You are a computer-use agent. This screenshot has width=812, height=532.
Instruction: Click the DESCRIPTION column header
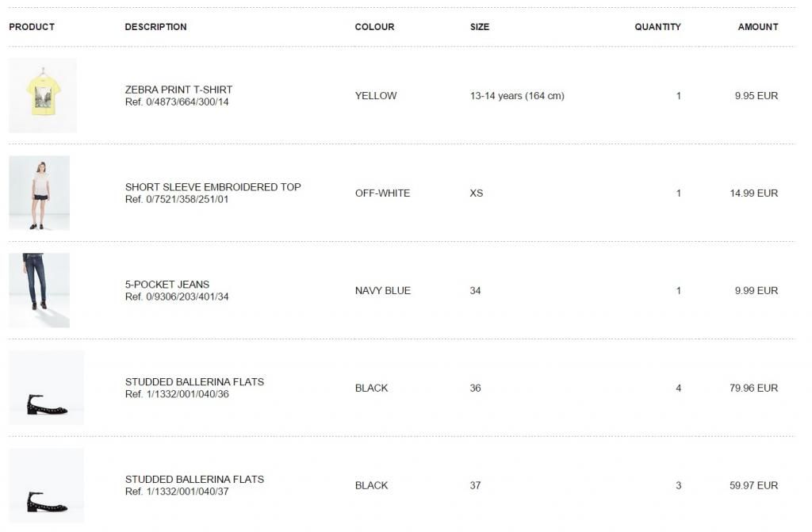point(155,27)
